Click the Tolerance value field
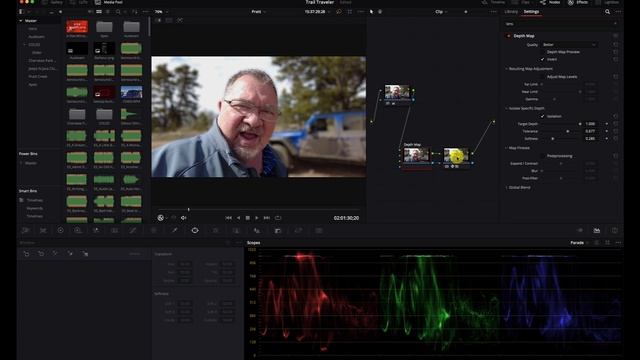Screen dimensions: 640x360 (x=591, y=131)
